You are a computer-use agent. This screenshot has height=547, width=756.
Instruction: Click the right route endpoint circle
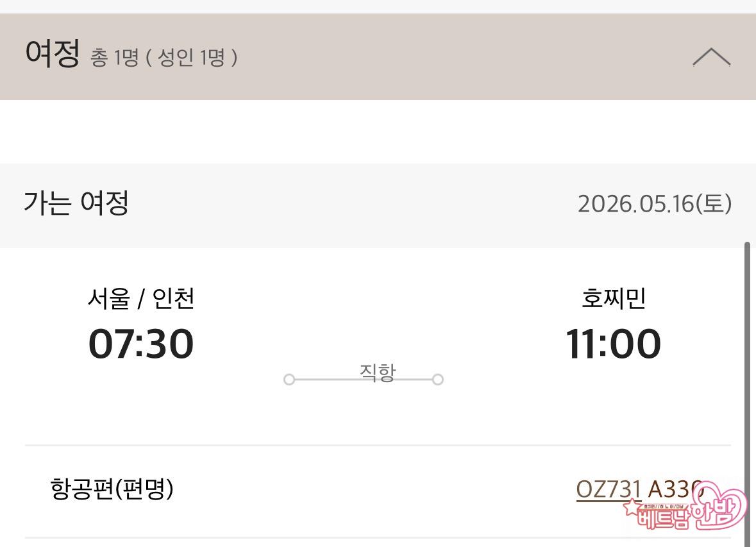(x=438, y=380)
